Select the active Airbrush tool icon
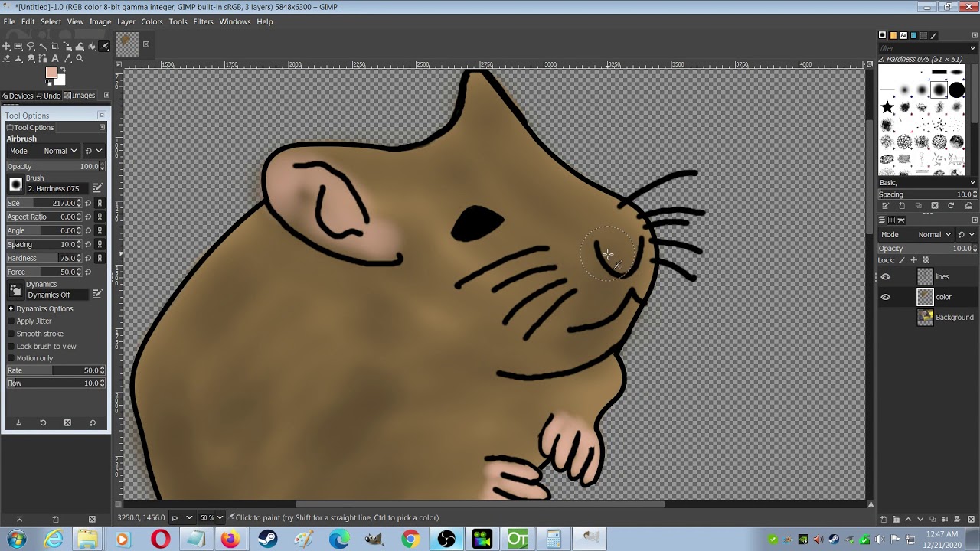 (x=104, y=46)
